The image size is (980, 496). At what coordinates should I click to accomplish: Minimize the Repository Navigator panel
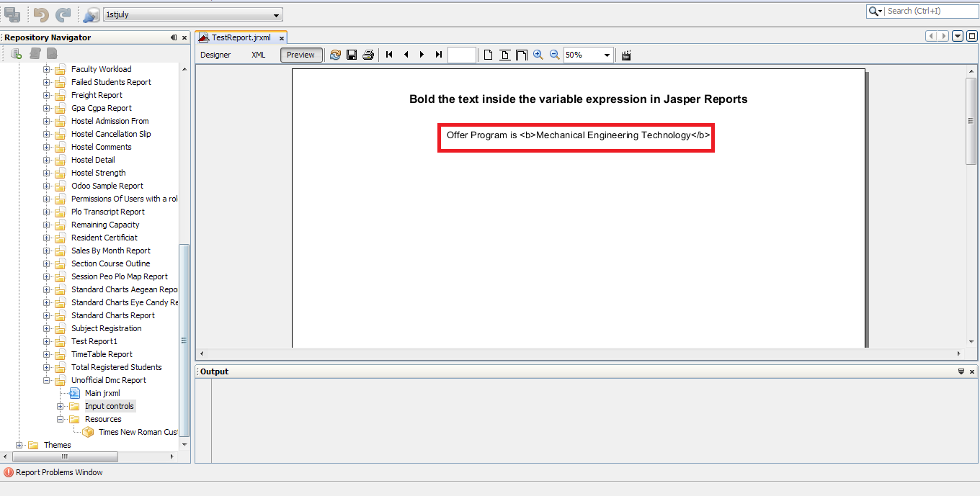173,37
